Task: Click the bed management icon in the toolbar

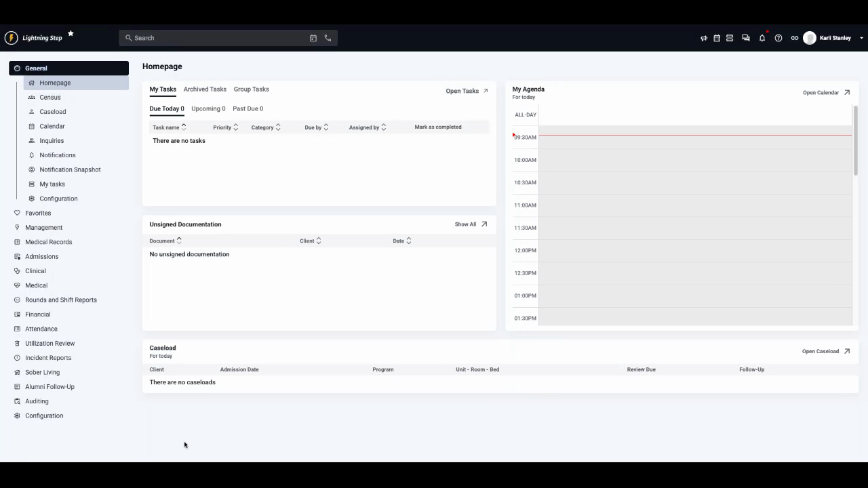Action: [730, 38]
